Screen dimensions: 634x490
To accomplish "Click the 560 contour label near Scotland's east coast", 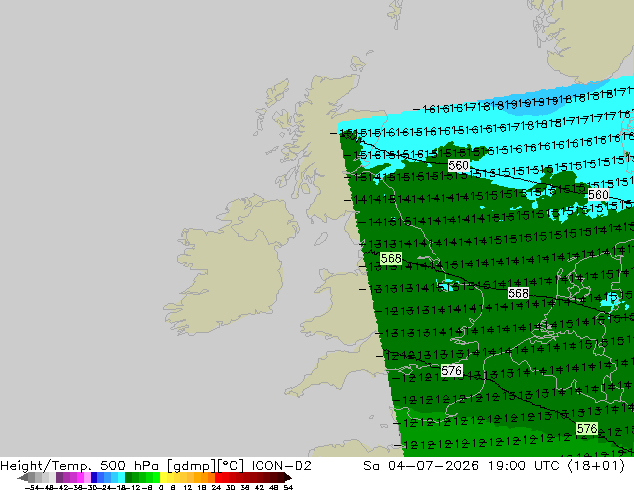I will 458,165.
